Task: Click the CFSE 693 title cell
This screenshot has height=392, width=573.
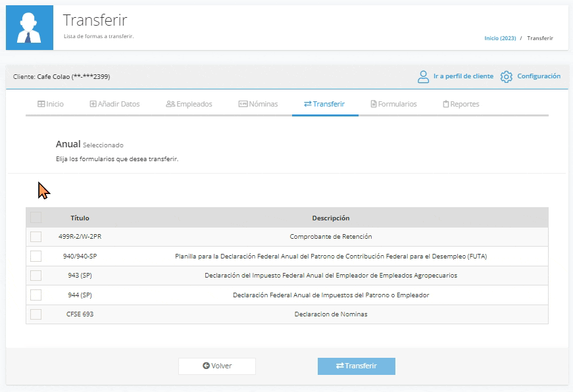Action: 80,314
